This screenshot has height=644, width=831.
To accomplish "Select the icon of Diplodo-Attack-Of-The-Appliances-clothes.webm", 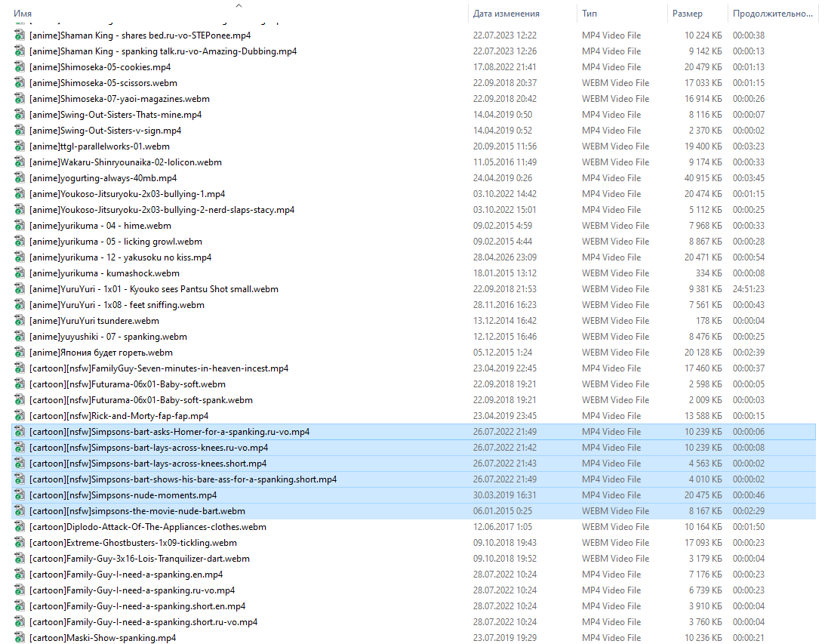I will pos(20,527).
